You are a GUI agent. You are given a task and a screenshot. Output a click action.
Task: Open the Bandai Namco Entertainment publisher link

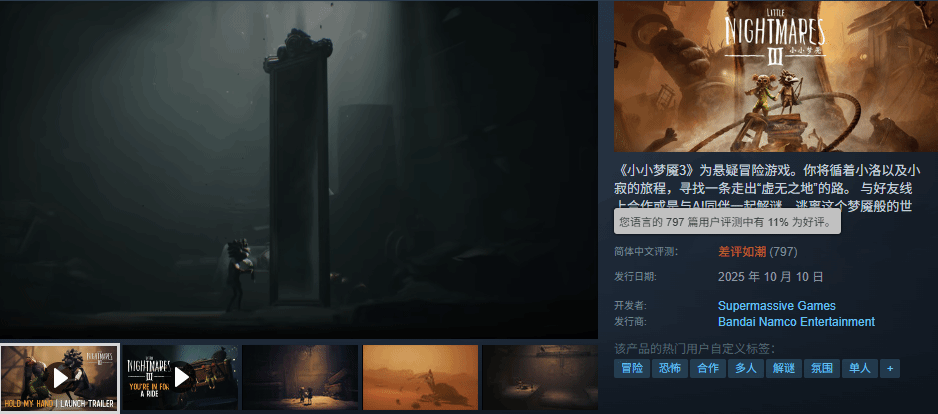coord(796,322)
